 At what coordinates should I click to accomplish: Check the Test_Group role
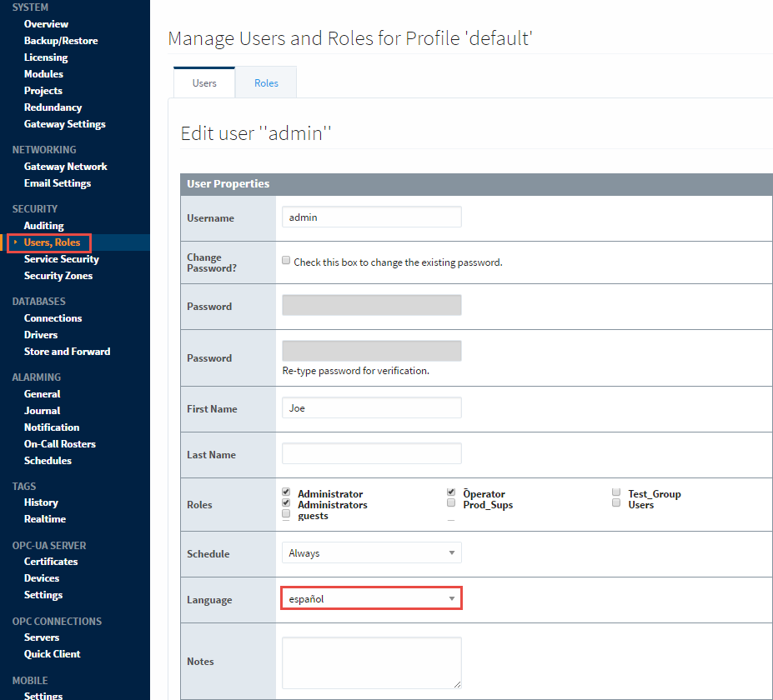(x=615, y=492)
